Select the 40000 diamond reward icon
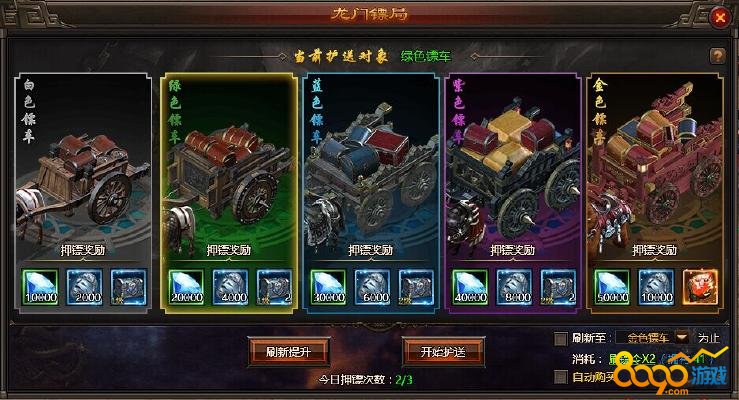Viewport: 739px width, 400px height. pos(470,287)
